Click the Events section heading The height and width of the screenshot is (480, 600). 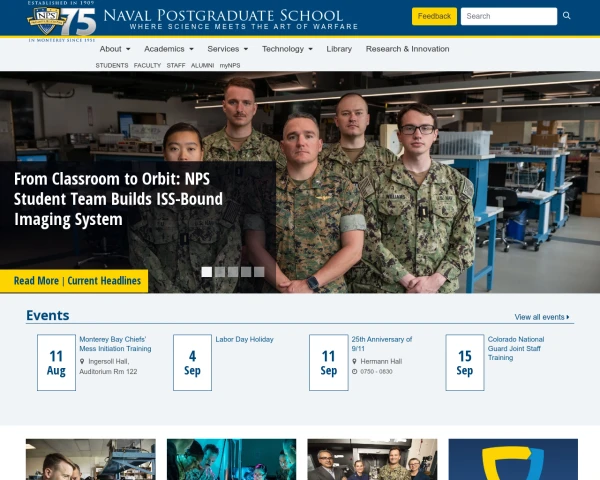coord(48,315)
